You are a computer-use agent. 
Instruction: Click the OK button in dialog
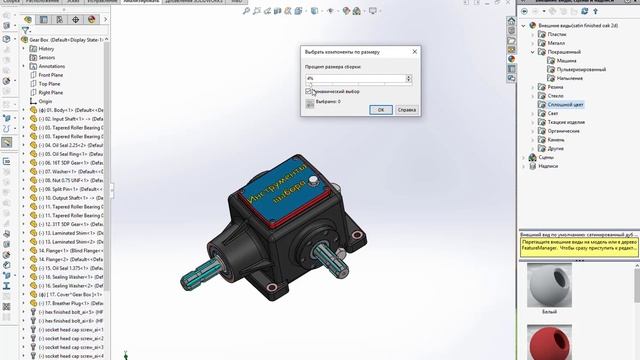tap(381, 110)
